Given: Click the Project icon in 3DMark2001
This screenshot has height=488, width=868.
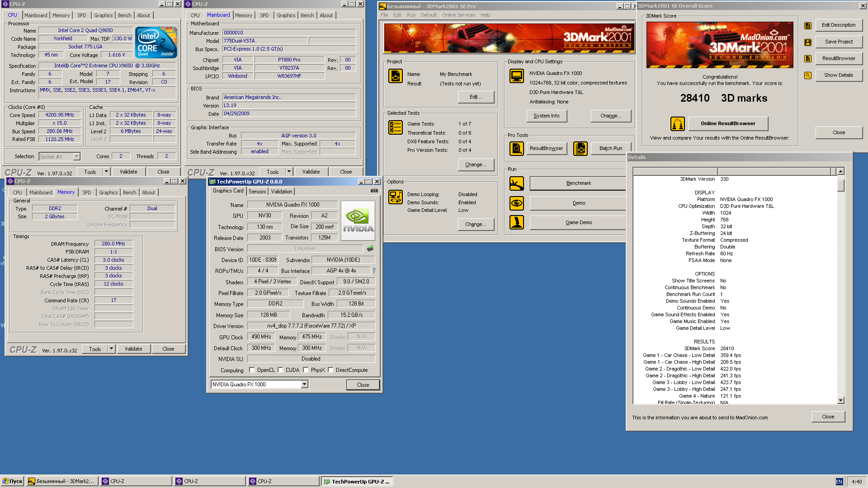Looking at the screenshot, I should click(396, 76).
